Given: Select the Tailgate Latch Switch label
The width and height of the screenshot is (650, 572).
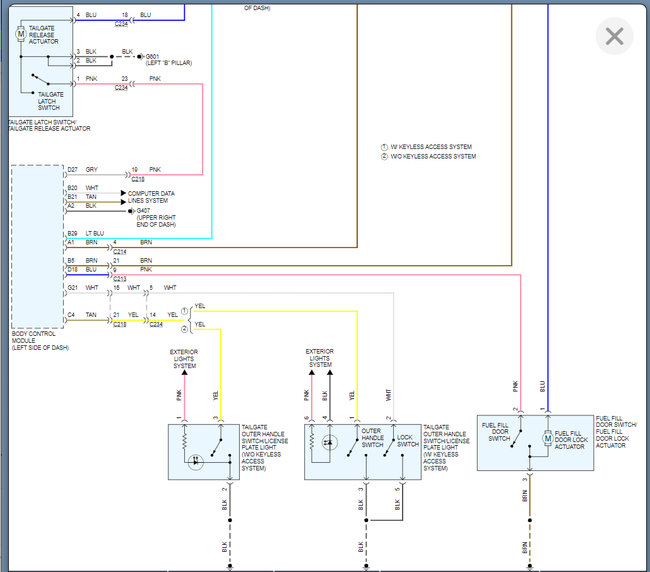Looking at the screenshot, I should pos(51,101).
